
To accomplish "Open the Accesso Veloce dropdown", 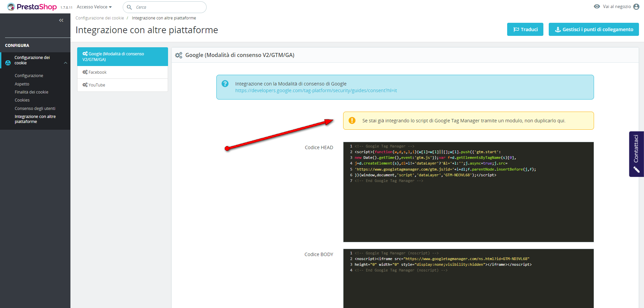I will (94, 7).
